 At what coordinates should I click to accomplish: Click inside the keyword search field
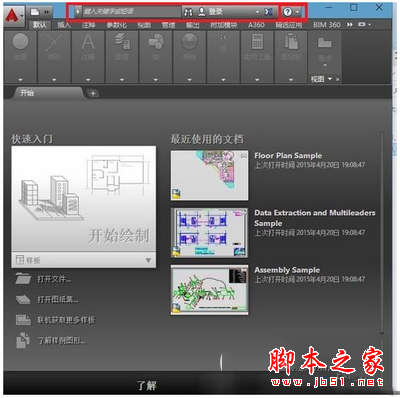click(132, 12)
